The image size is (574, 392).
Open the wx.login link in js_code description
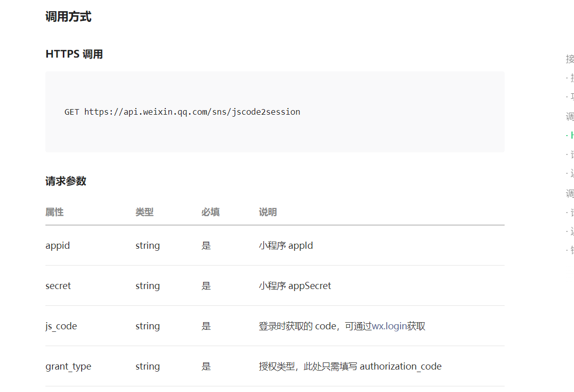click(x=389, y=326)
